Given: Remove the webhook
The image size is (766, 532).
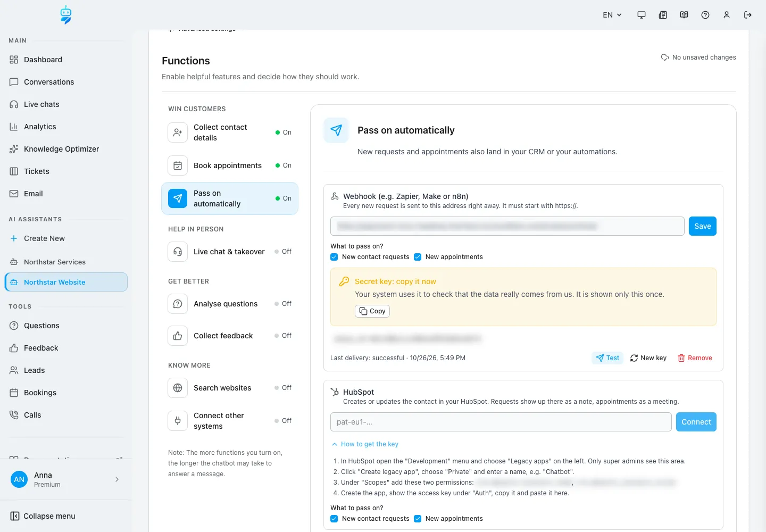Looking at the screenshot, I should point(695,358).
